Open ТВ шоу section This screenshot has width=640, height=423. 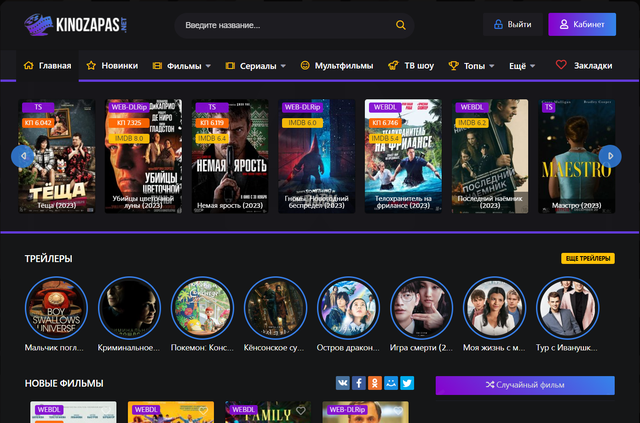click(x=411, y=66)
